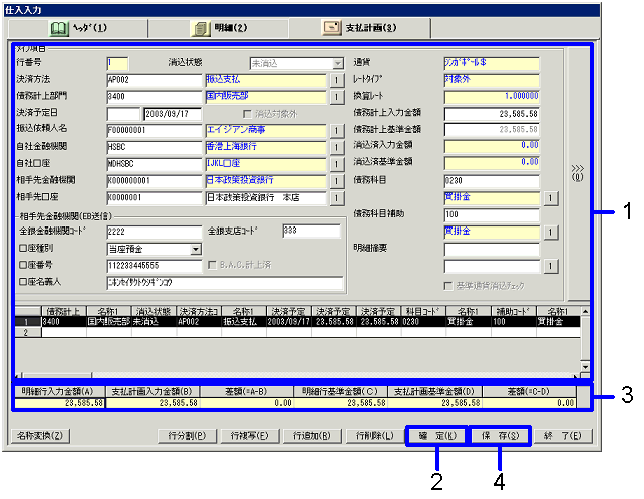Click the 行分割(P) button
The image size is (644, 499).
tap(187, 436)
